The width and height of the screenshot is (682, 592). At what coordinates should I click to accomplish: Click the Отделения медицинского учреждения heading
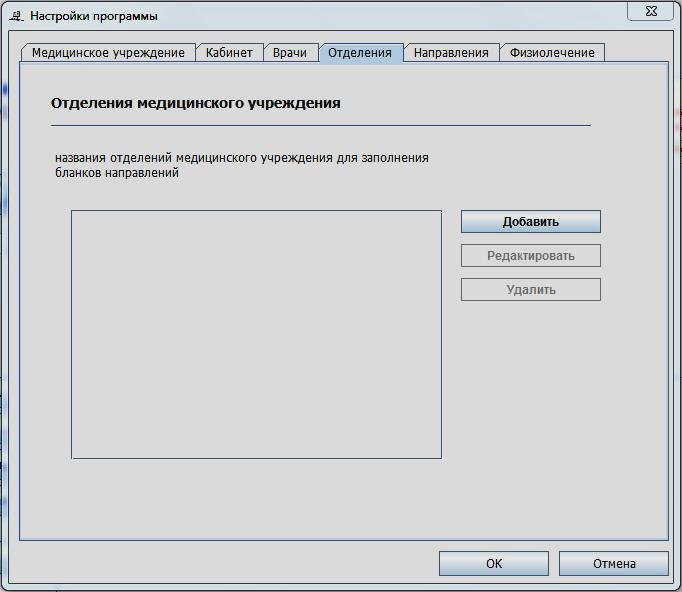click(x=195, y=103)
